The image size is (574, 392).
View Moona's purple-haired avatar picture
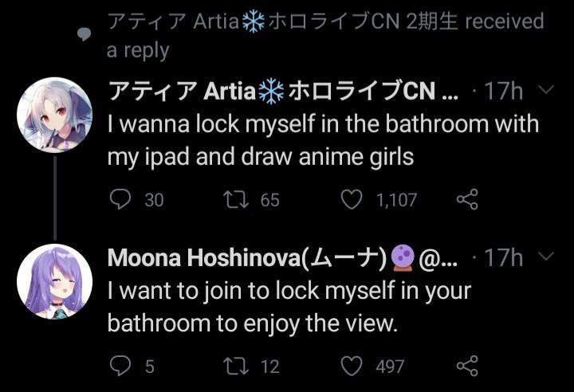[x=54, y=282]
